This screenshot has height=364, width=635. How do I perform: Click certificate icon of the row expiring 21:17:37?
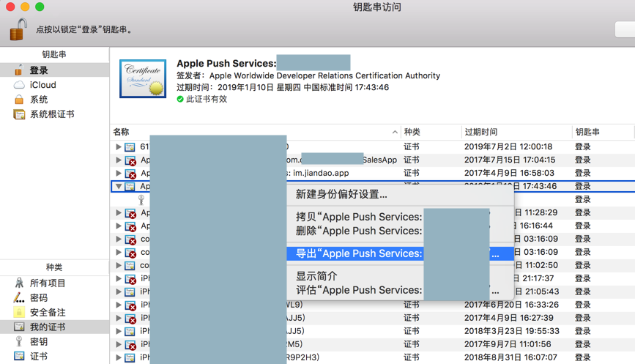click(x=130, y=278)
